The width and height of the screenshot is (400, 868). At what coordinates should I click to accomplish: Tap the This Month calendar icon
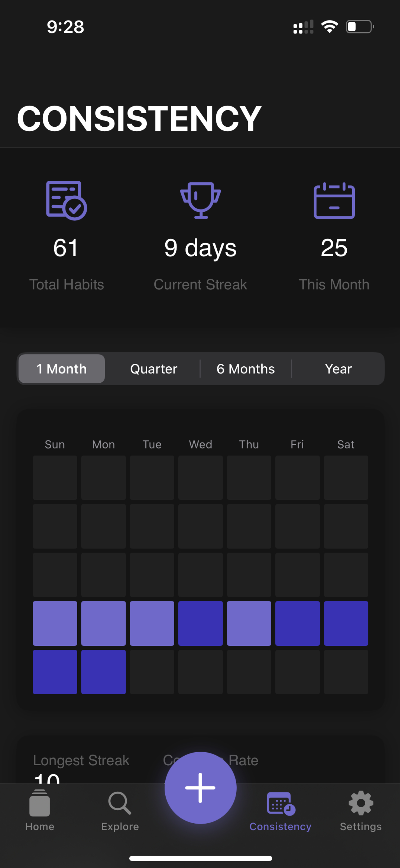coord(334,201)
